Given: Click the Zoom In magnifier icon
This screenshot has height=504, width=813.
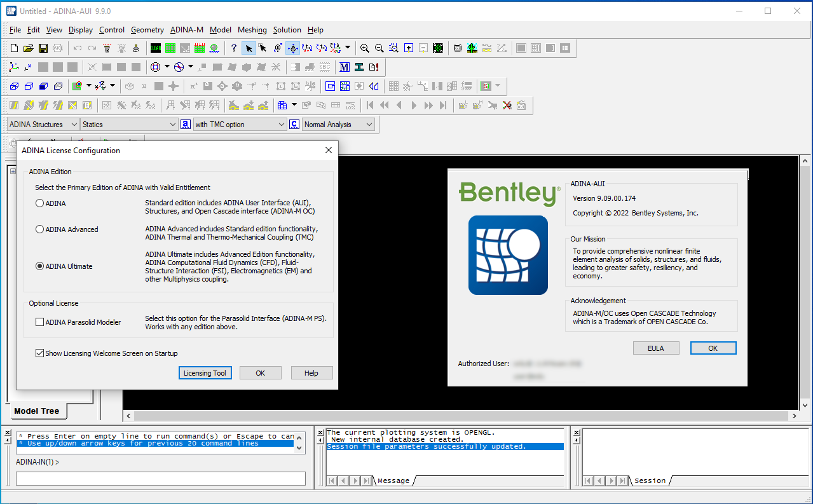Looking at the screenshot, I should [364, 48].
